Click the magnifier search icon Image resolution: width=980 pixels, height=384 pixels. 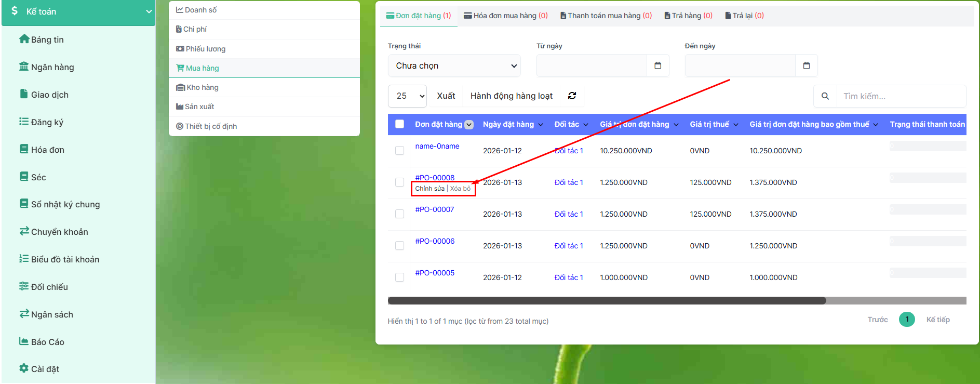[825, 96]
